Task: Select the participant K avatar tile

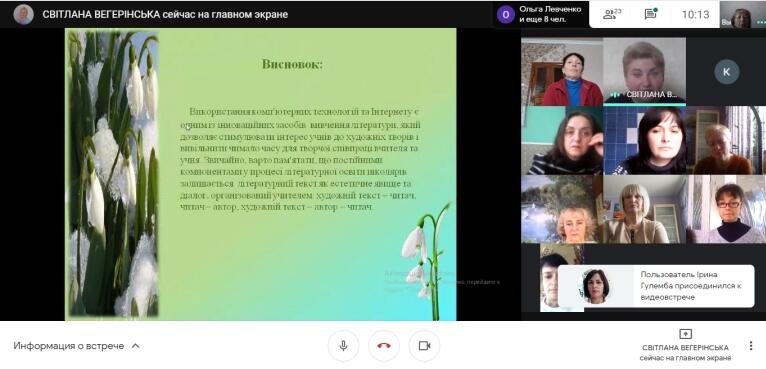Action: [726, 72]
